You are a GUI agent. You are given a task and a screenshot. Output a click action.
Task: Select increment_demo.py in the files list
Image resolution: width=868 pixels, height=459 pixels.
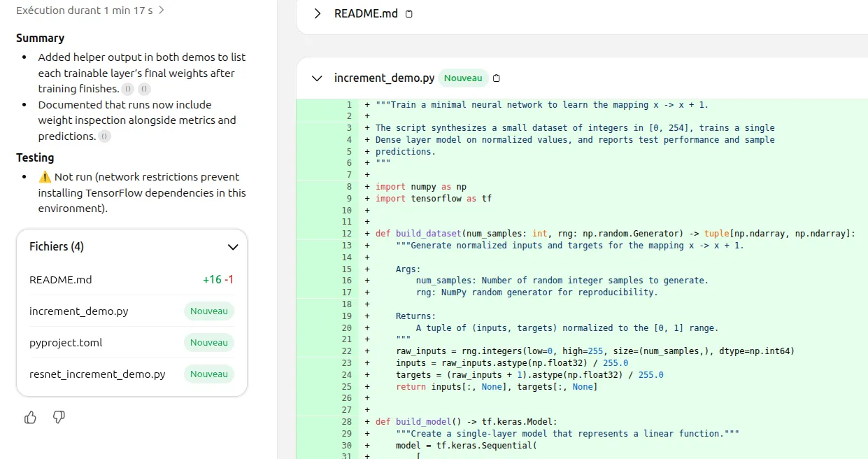79,311
